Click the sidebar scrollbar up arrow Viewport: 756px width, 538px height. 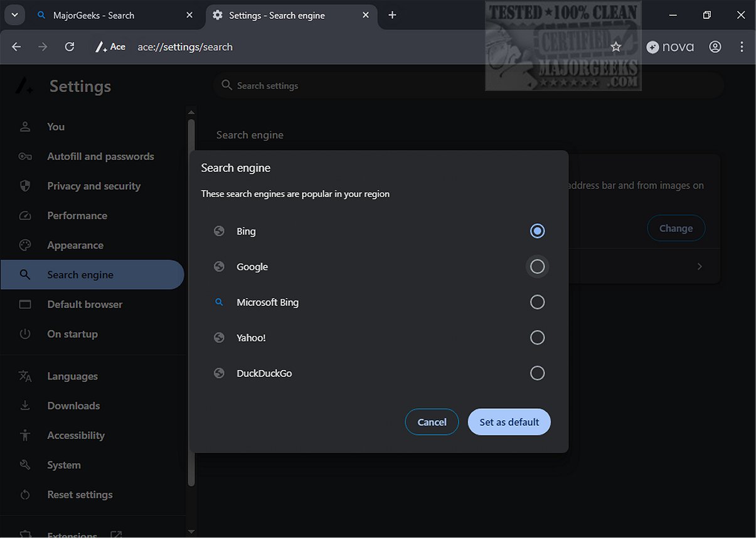coord(191,112)
